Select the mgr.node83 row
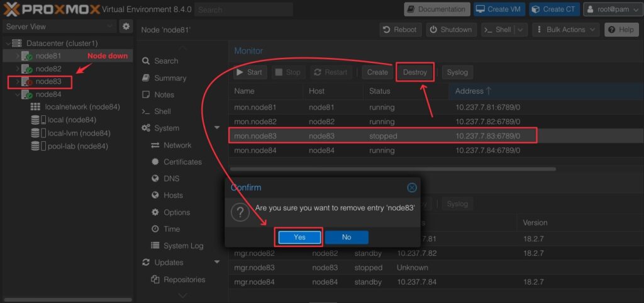Screen dimensions: 644x303 [436, 268]
